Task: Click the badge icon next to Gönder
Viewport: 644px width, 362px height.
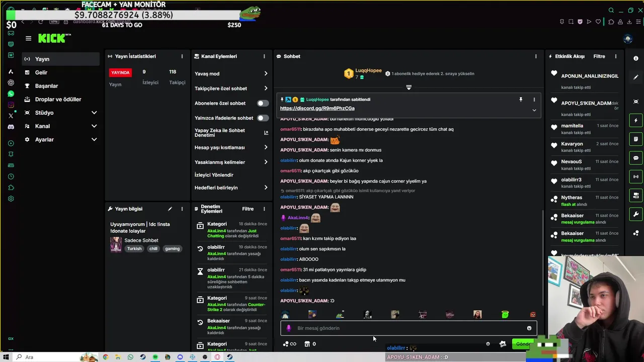Action: pos(502,344)
